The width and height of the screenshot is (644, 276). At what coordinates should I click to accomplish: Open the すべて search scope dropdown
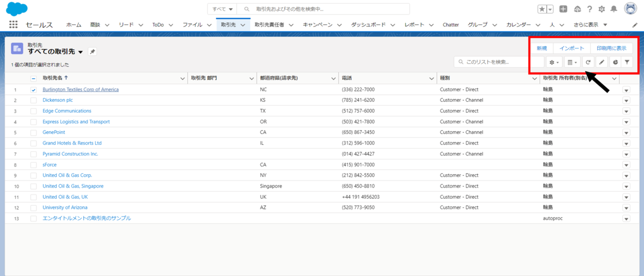222,9
